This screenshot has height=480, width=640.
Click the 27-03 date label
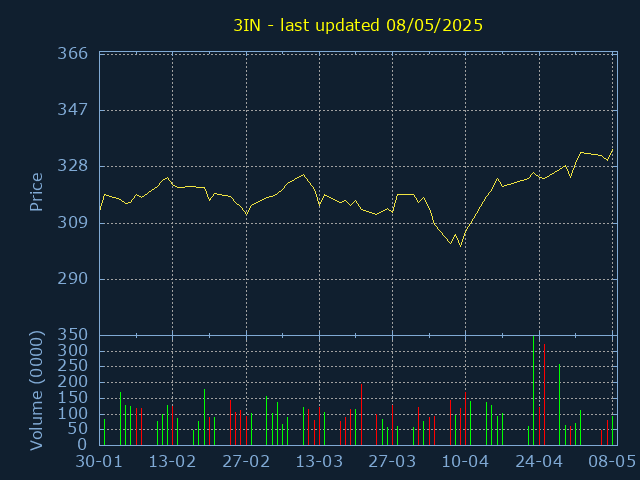pyautogui.click(x=392, y=462)
